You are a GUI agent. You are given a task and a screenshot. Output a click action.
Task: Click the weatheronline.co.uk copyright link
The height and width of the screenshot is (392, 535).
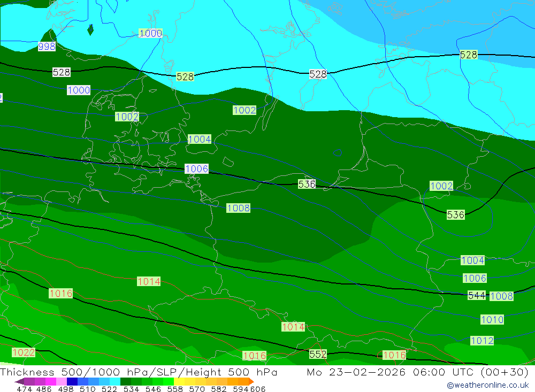(487, 385)
